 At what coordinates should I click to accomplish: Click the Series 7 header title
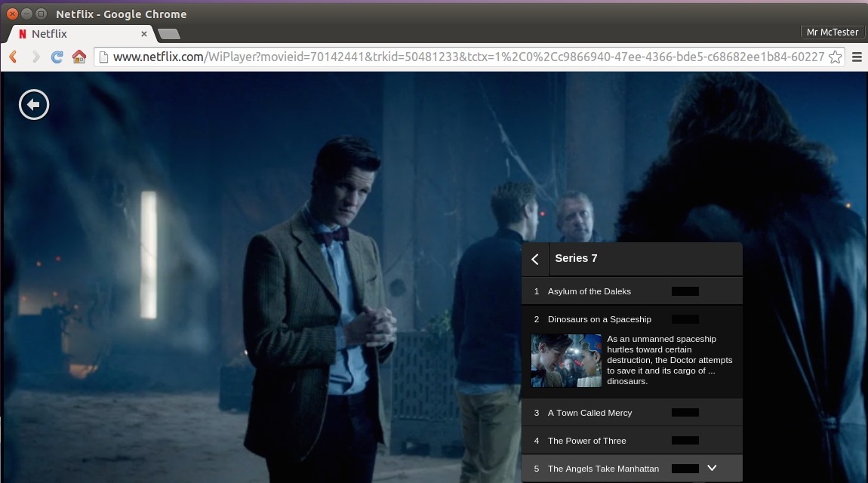coord(576,258)
